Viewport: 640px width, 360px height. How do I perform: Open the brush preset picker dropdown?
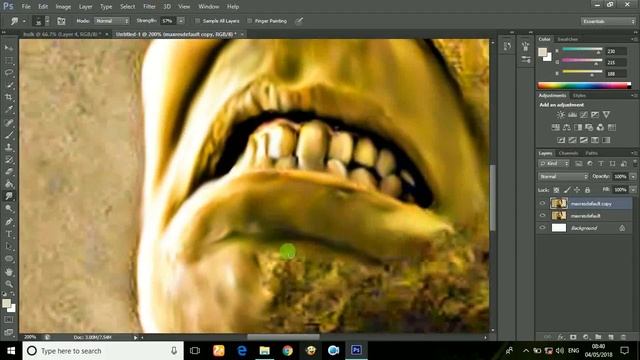(47, 21)
